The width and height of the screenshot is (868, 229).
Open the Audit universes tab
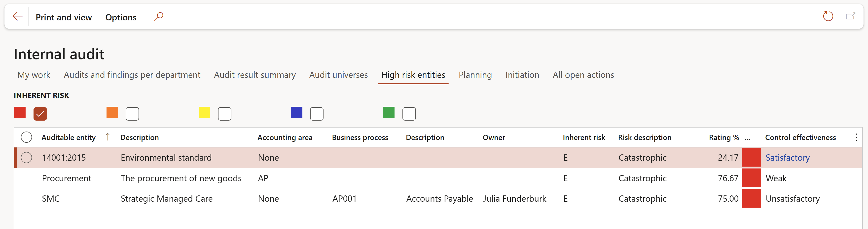pos(338,75)
